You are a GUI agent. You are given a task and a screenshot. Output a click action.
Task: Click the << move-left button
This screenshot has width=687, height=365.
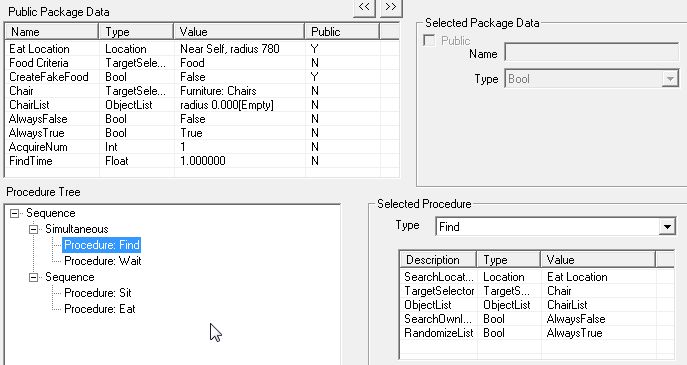click(364, 7)
